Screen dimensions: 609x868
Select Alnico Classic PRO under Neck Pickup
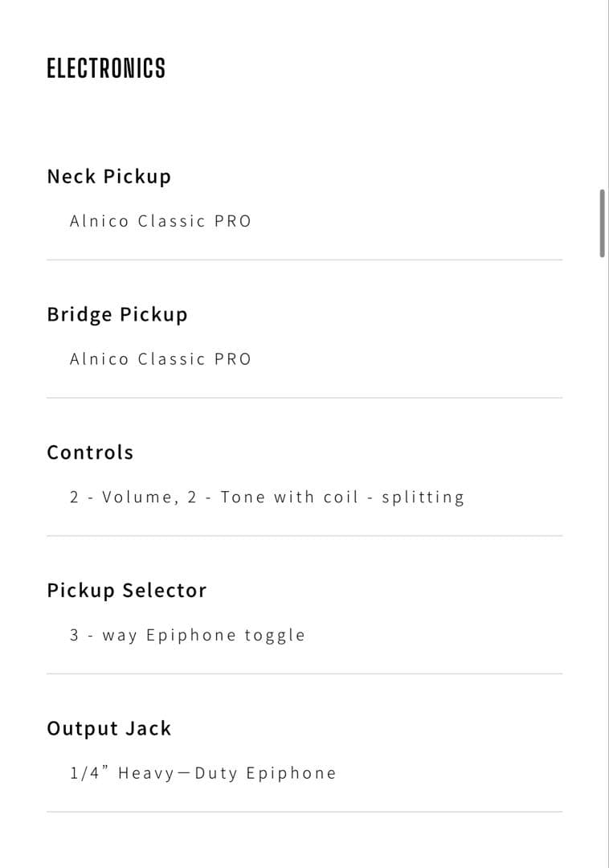(160, 221)
